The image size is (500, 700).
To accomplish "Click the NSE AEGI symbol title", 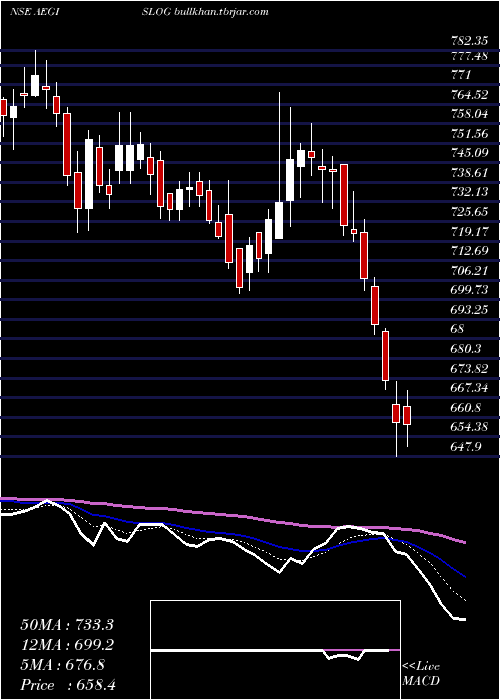I will coord(34,12).
